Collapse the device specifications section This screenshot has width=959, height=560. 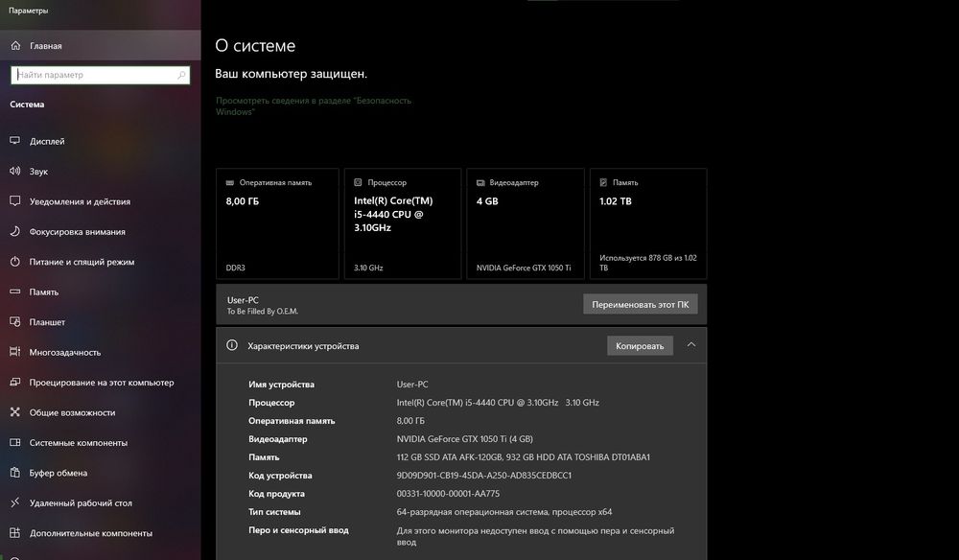(x=691, y=345)
